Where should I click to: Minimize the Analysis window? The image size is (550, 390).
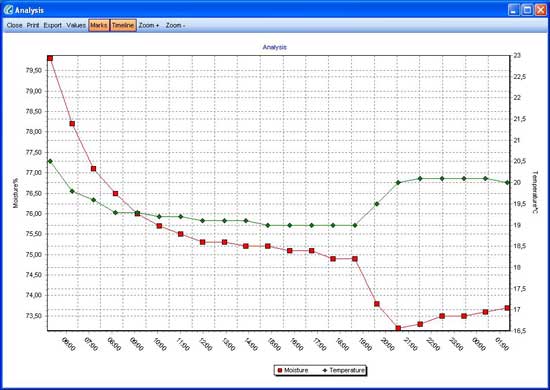click(514, 10)
